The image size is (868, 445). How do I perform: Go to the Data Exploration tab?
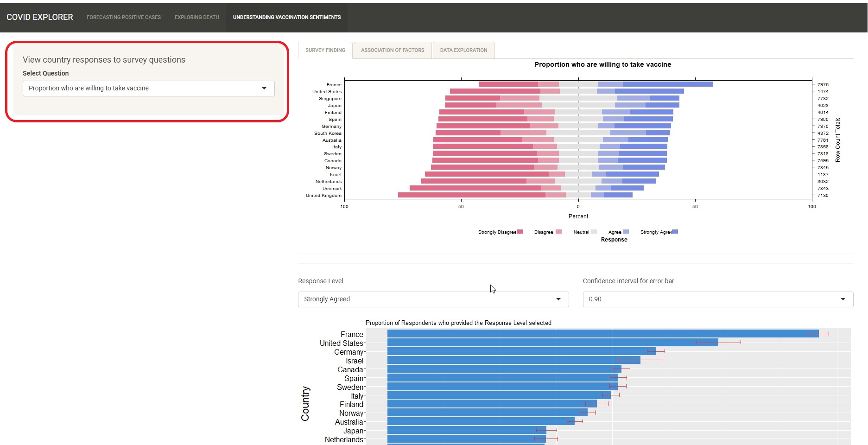tap(463, 50)
